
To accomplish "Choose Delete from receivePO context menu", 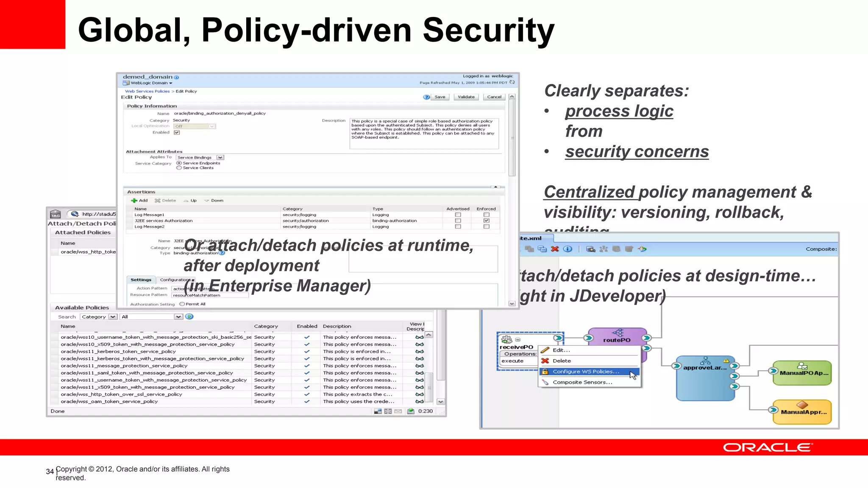I will (590, 361).
